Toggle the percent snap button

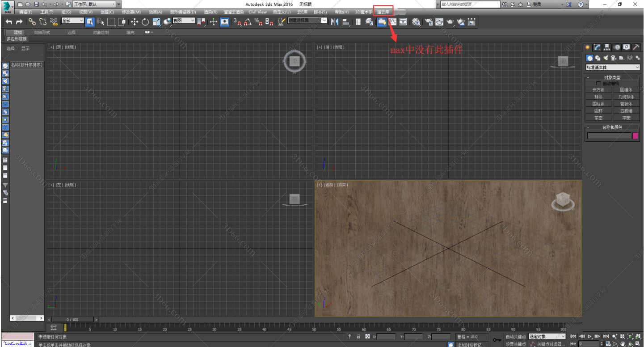tap(258, 21)
